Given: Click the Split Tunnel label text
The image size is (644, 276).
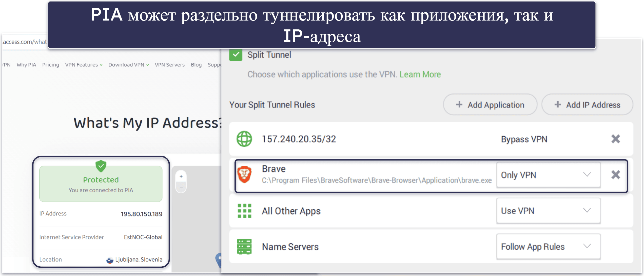Looking at the screenshot, I should click(x=269, y=55).
